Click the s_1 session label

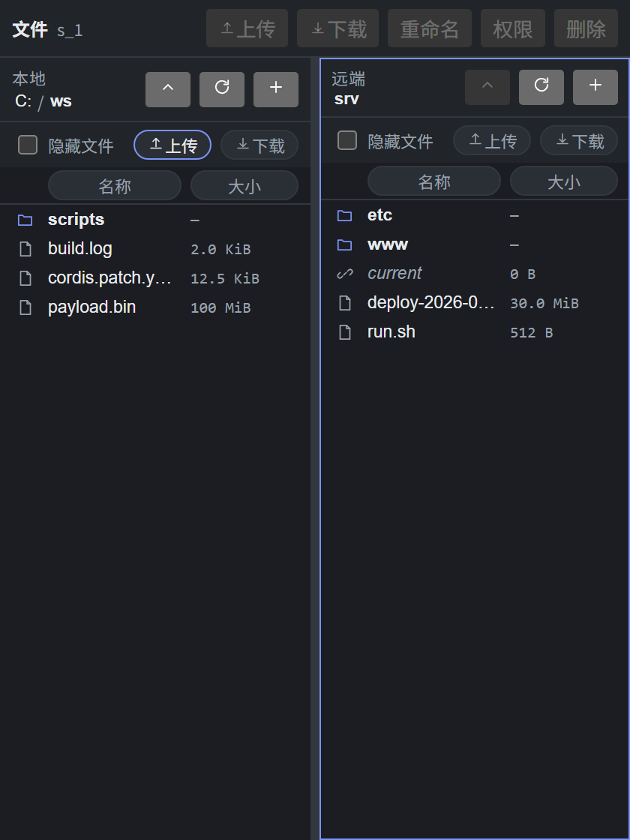coord(70,30)
